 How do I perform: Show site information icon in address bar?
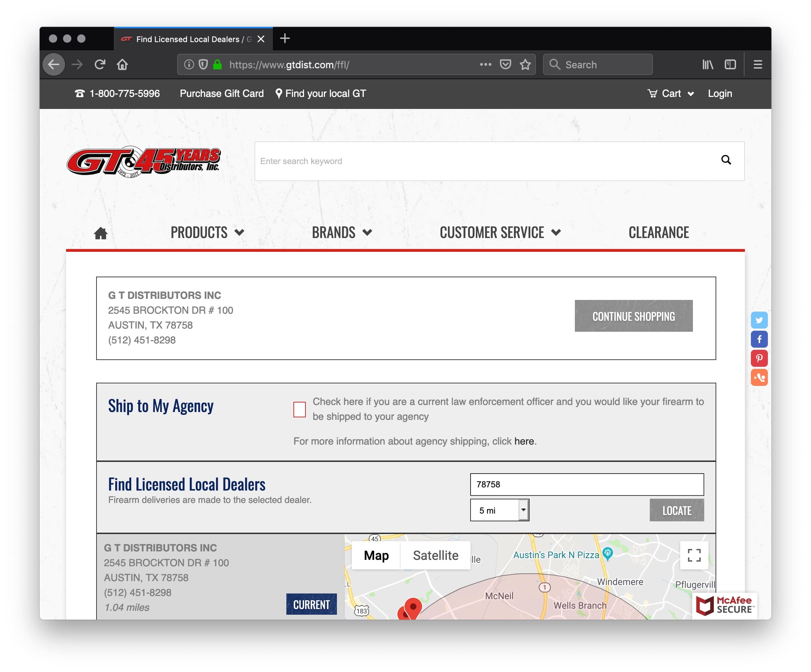[189, 64]
